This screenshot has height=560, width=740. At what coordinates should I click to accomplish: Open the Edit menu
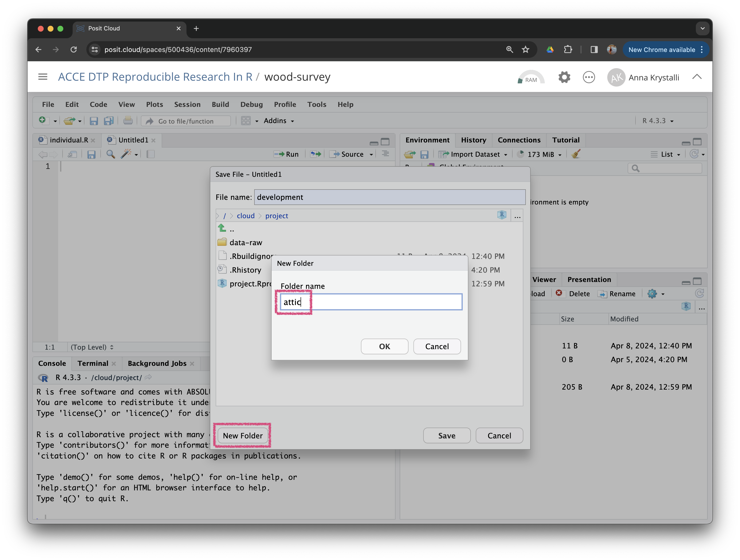click(72, 104)
